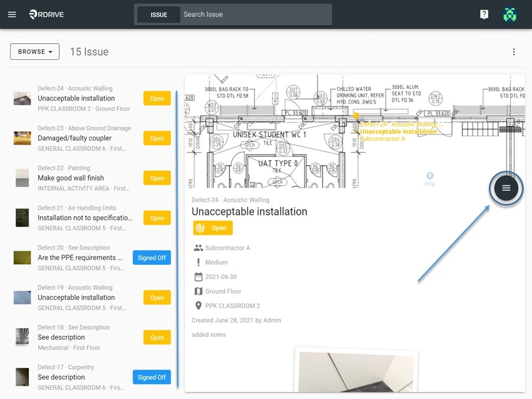
Task: Click the '2021-06-30' due date
Action: pyautogui.click(x=221, y=277)
